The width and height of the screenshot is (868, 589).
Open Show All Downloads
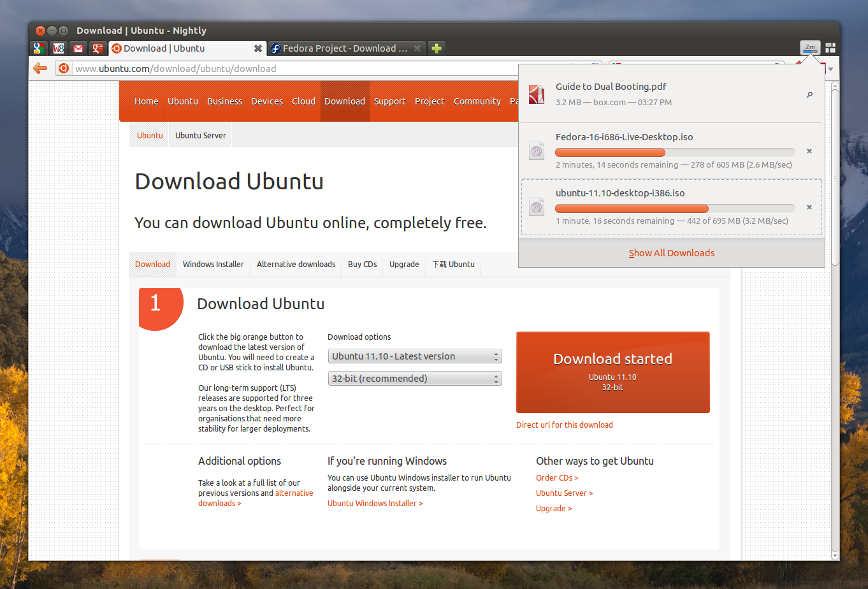coord(671,253)
